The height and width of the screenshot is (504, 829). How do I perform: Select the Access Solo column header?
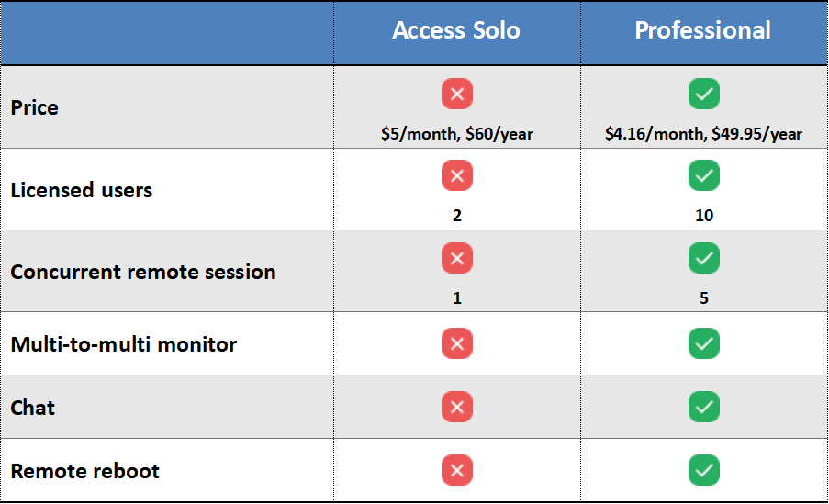tap(456, 30)
